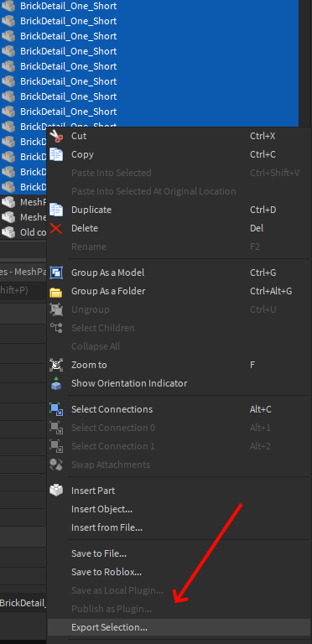Image resolution: width=312 pixels, height=644 pixels.
Task: Click the Copy pages icon
Action: pyautogui.click(x=56, y=154)
